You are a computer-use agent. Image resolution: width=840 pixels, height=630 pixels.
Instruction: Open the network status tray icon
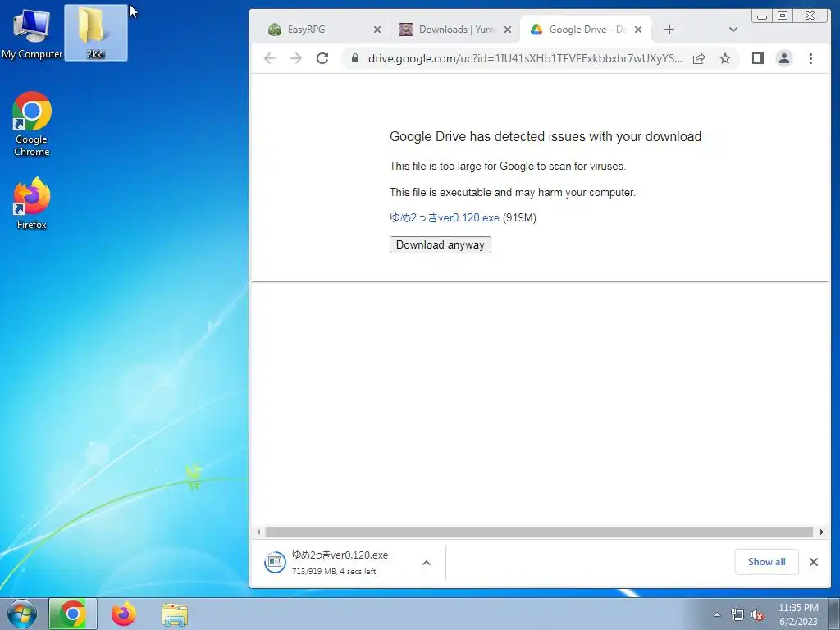pos(737,614)
